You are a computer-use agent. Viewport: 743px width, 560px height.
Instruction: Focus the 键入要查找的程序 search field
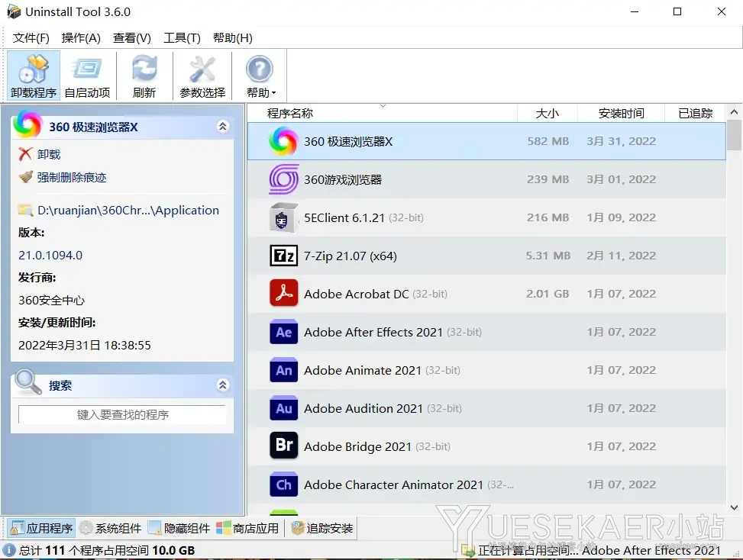click(x=122, y=415)
